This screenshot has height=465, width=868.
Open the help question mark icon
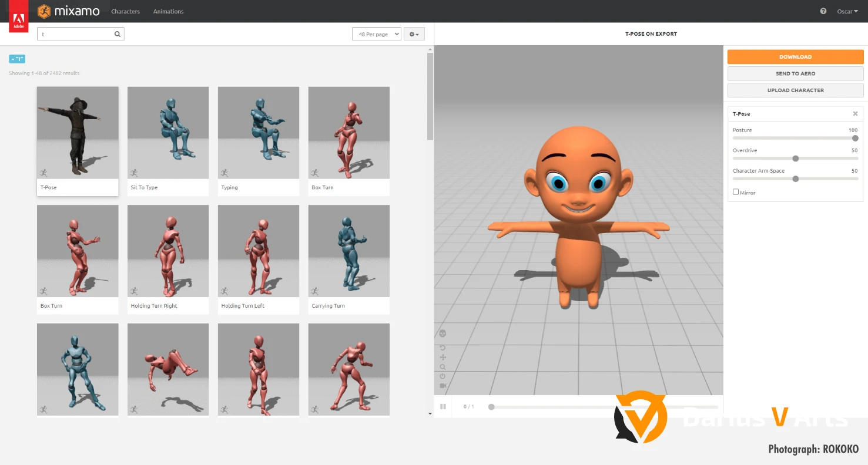point(823,11)
